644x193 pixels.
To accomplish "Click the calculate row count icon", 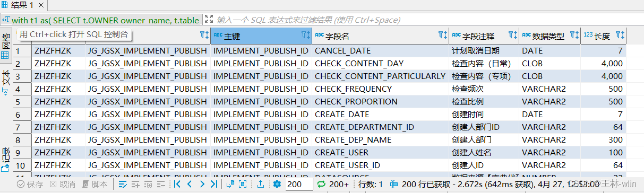I will (x=230, y=185).
